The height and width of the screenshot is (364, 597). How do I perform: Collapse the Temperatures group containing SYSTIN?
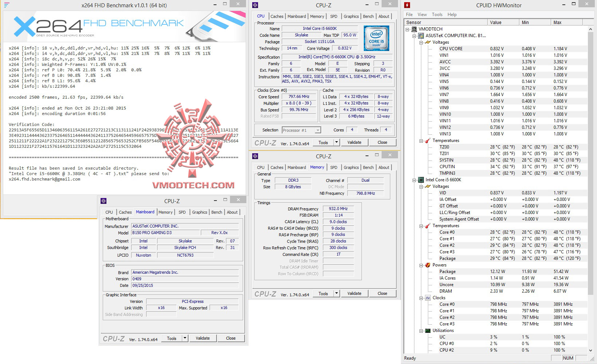tap(421, 141)
